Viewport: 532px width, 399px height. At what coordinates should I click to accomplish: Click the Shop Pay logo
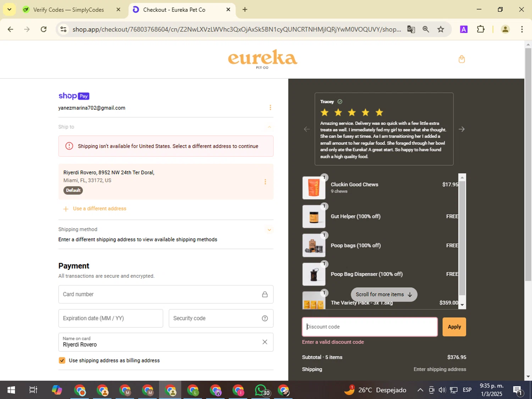click(74, 96)
